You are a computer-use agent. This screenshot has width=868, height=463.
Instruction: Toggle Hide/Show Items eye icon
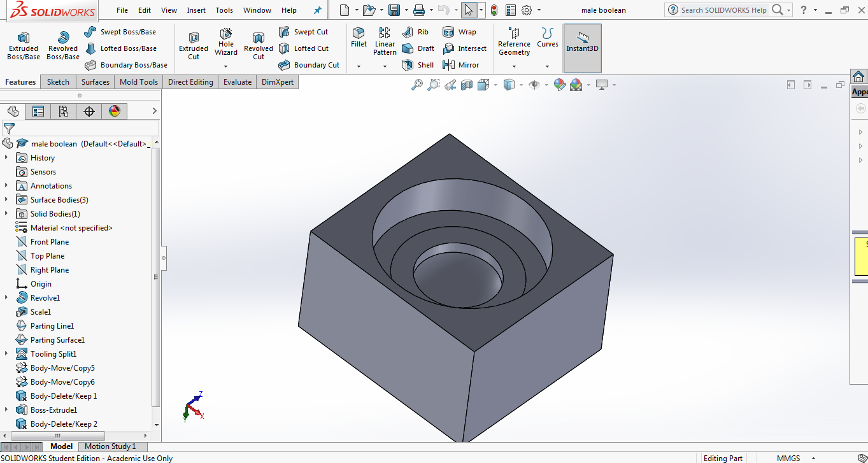[534, 85]
